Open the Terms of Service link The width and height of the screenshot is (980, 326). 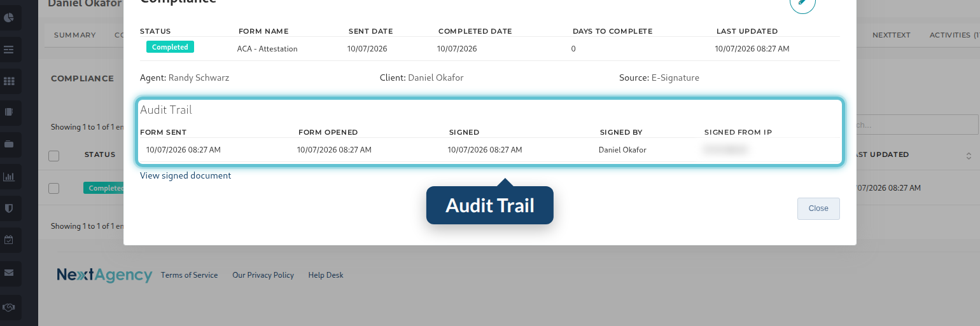(189, 275)
